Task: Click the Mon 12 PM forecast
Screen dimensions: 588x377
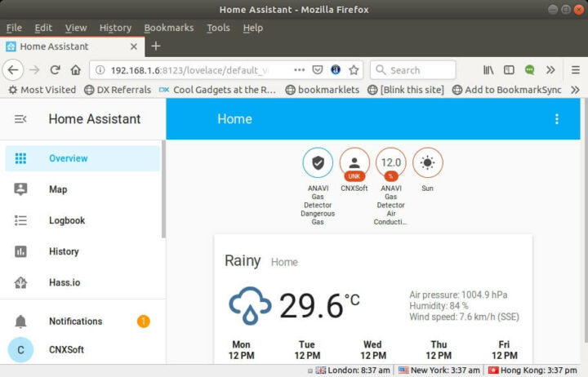Action: tap(241, 350)
